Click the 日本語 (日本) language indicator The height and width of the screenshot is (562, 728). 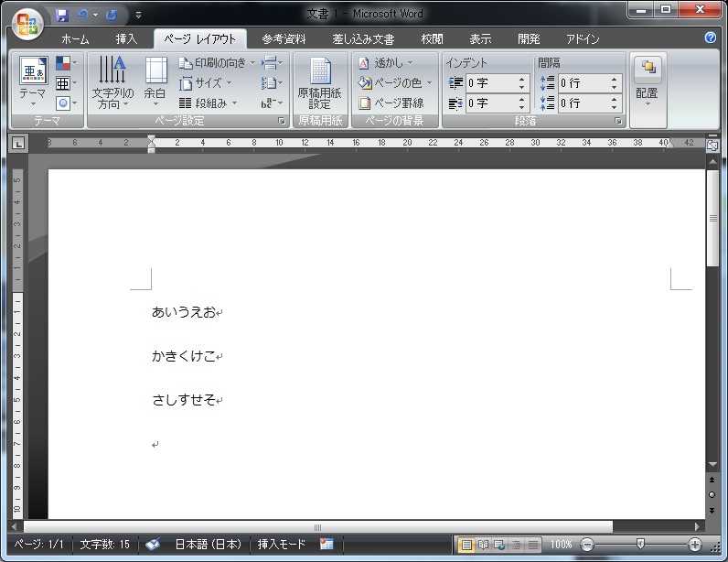(208, 544)
